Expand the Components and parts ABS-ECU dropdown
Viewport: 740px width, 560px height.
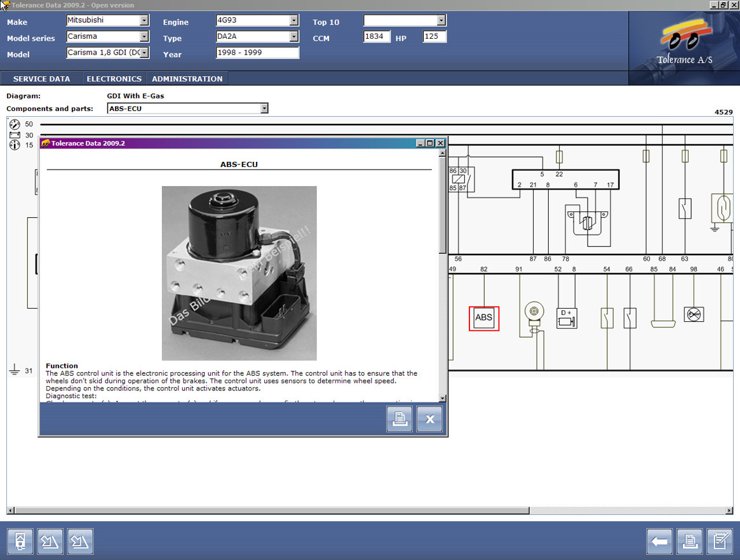pos(264,109)
